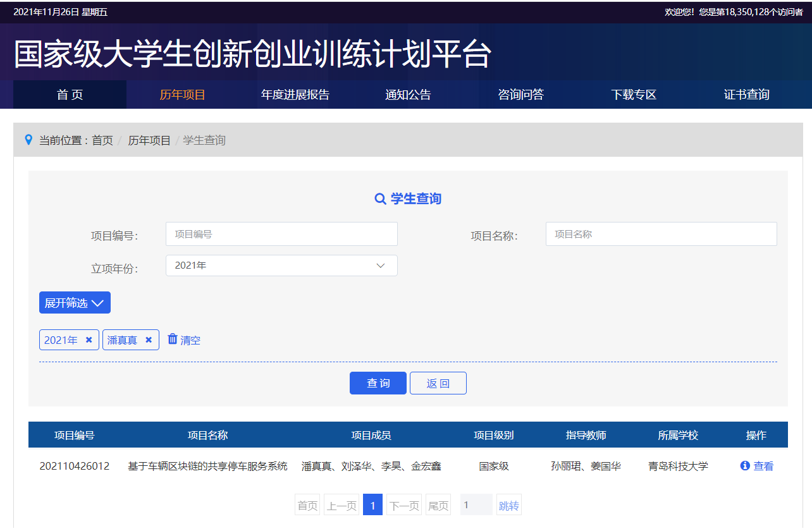Image resolution: width=812 pixels, height=531 pixels.
Task: Go to the 首页 navigation tab
Action: (70, 95)
